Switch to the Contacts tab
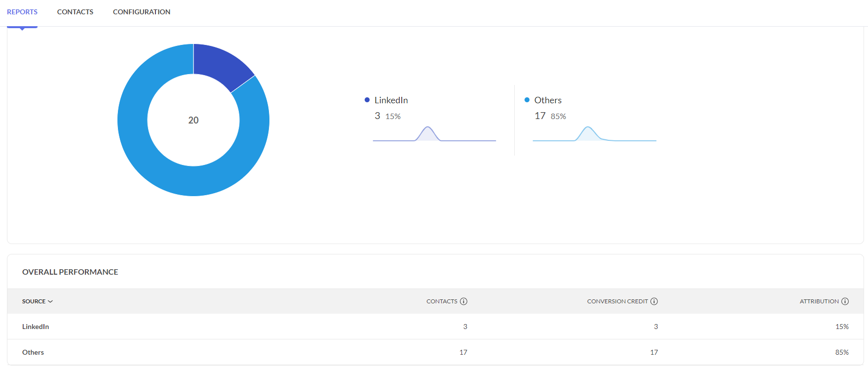Image resolution: width=868 pixels, height=372 pixels. pyautogui.click(x=75, y=12)
